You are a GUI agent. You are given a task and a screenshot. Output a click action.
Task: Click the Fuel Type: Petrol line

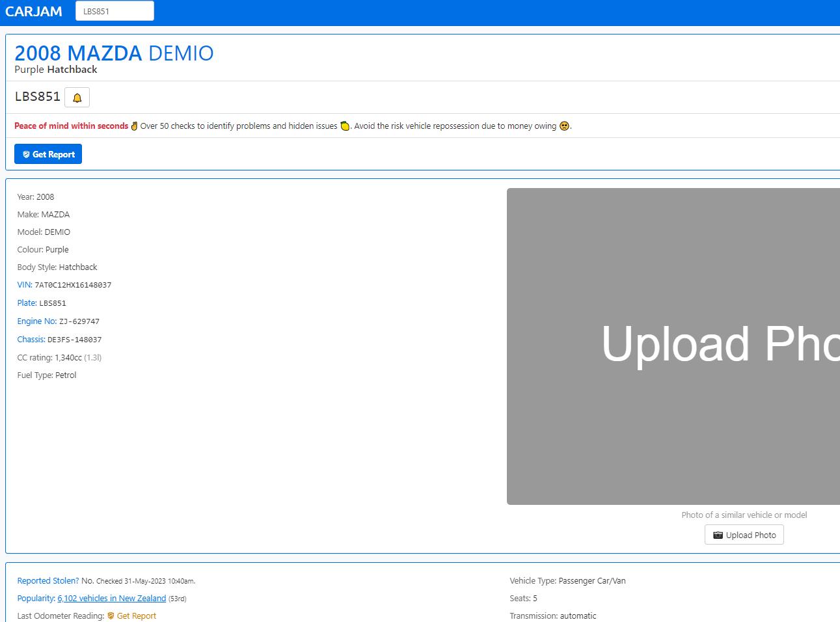(47, 375)
